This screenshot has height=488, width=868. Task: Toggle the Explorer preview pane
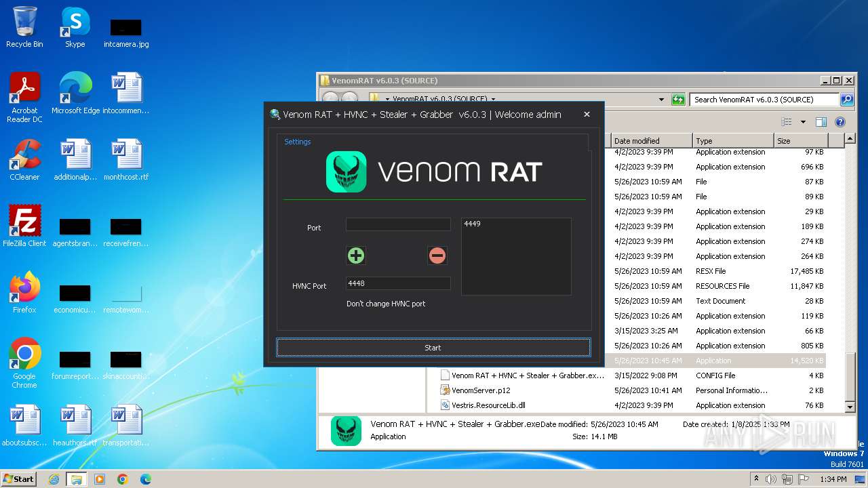[x=821, y=122]
